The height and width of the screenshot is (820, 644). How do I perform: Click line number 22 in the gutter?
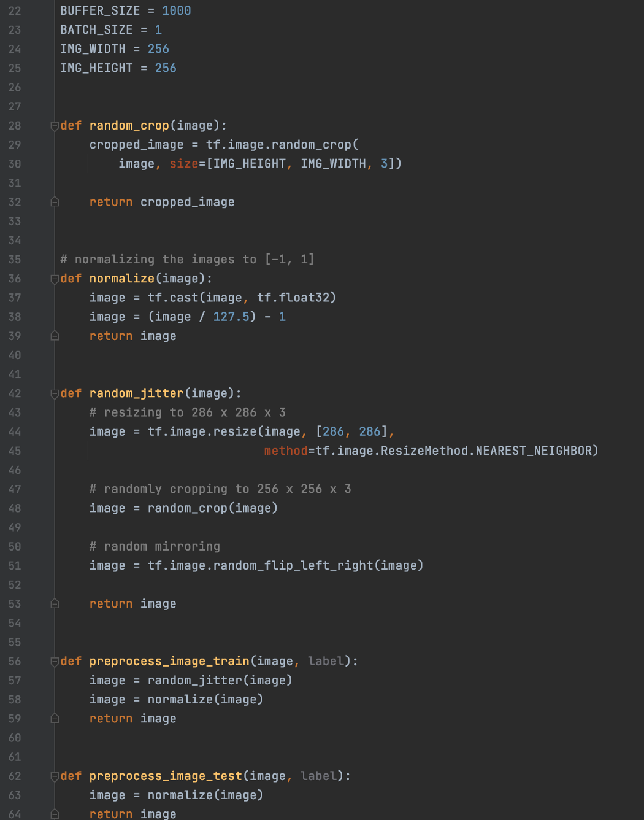[x=15, y=11]
